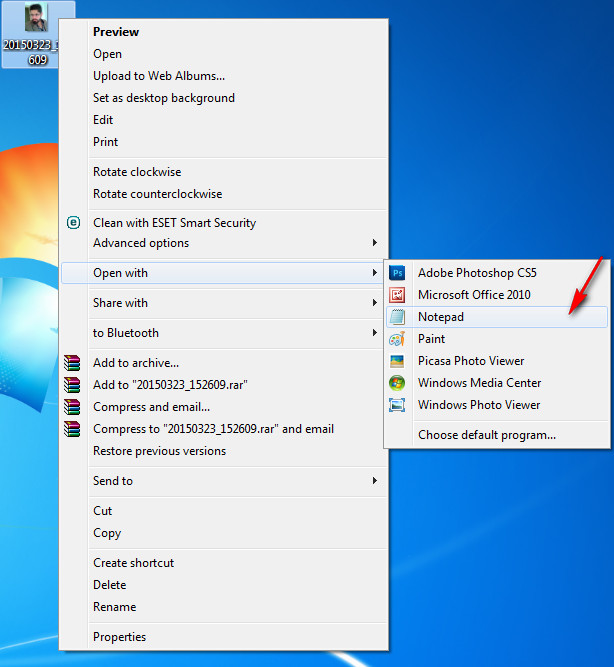Open the to Bluetooth entry
Viewport: 614px width, 667px height.
(223, 333)
